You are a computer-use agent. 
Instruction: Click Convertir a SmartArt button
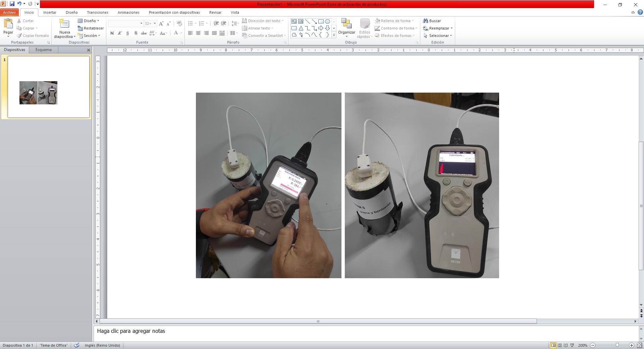pos(264,36)
